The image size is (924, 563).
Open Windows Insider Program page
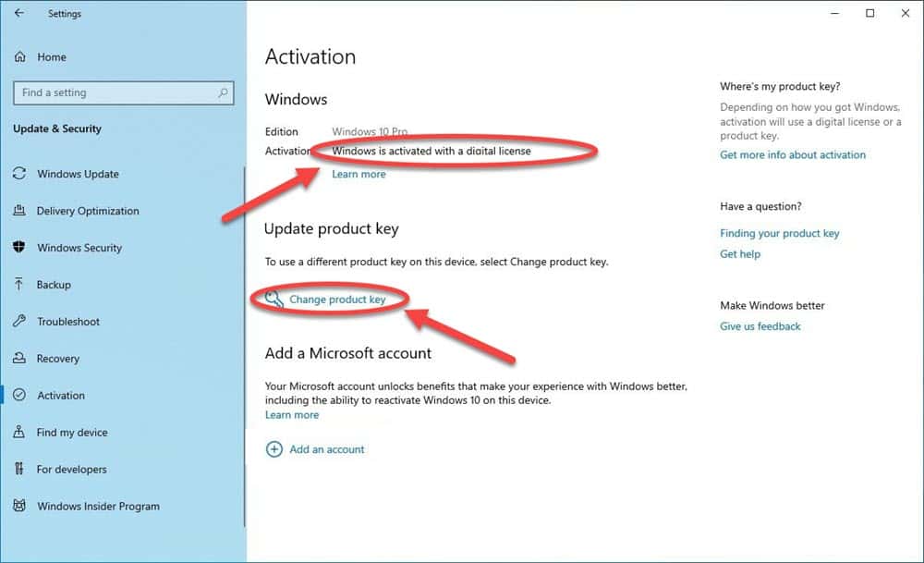[x=99, y=507]
